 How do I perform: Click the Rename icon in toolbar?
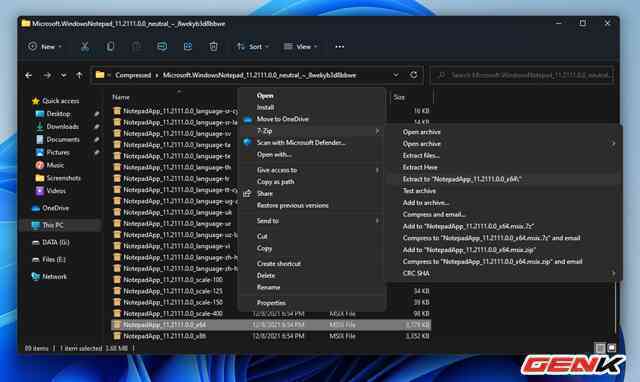point(162,47)
